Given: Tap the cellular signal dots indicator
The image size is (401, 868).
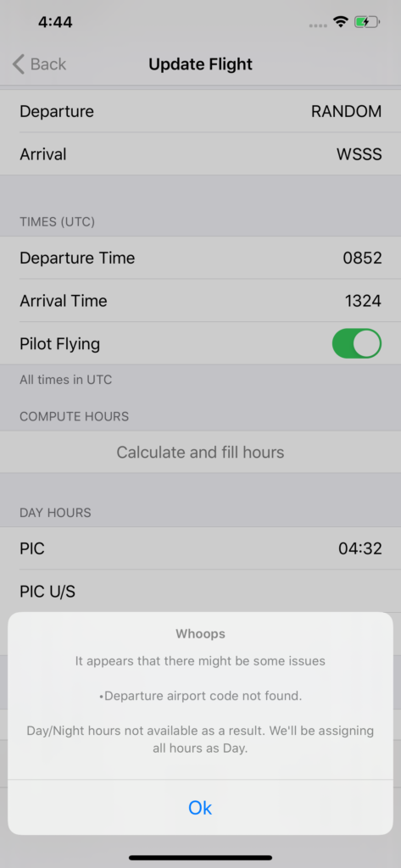Looking at the screenshot, I should pyautogui.click(x=317, y=25).
